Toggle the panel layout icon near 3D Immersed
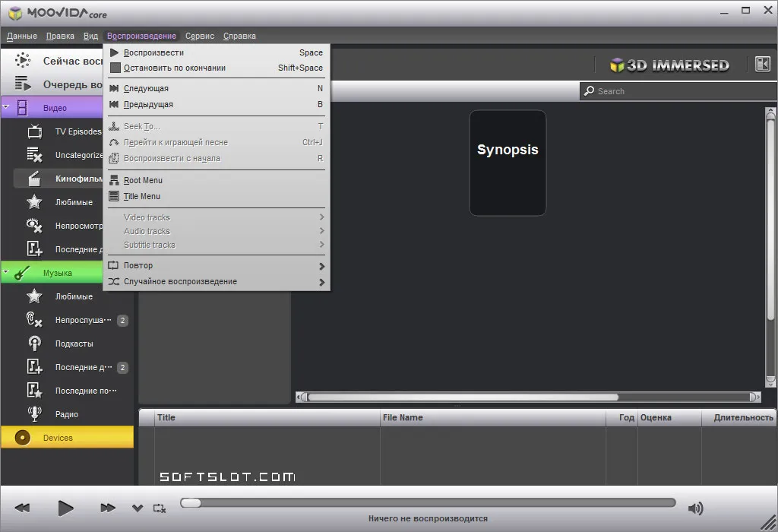 (x=763, y=64)
